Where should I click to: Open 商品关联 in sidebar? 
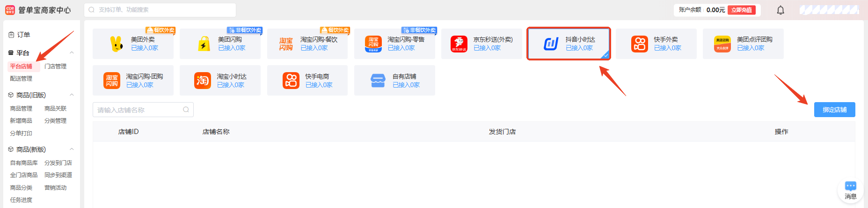pyautogui.click(x=55, y=109)
